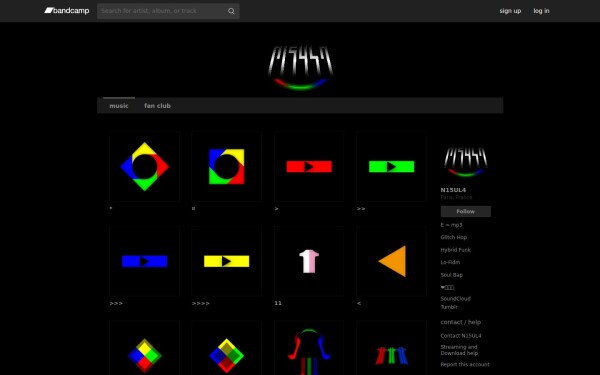Switch to the fan club tab
This screenshot has width=600, height=375.
point(157,106)
